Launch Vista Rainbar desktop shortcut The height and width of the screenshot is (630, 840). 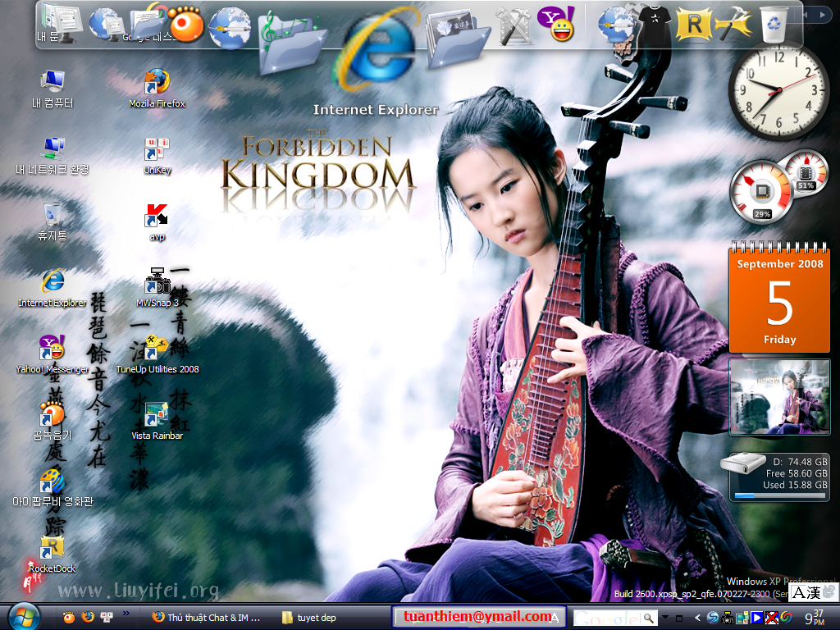click(x=157, y=421)
